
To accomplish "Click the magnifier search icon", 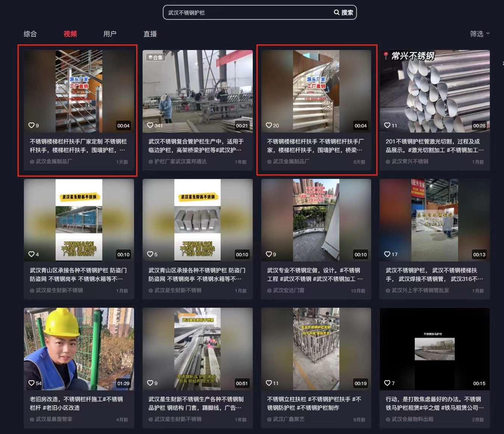I will [336, 12].
